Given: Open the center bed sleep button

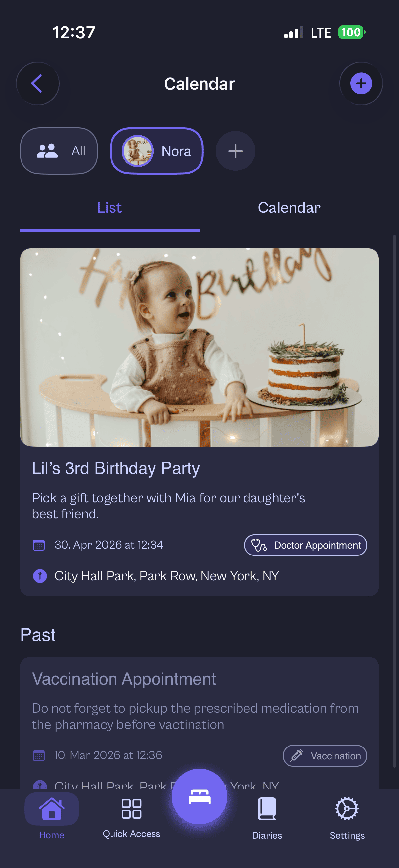Looking at the screenshot, I should (x=199, y=796).
